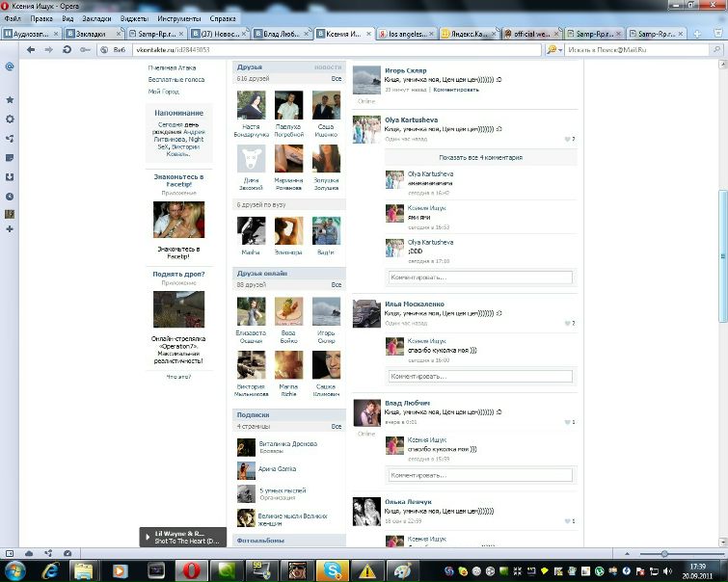
Task: Click the Reload page button
Action: [67, 49]
